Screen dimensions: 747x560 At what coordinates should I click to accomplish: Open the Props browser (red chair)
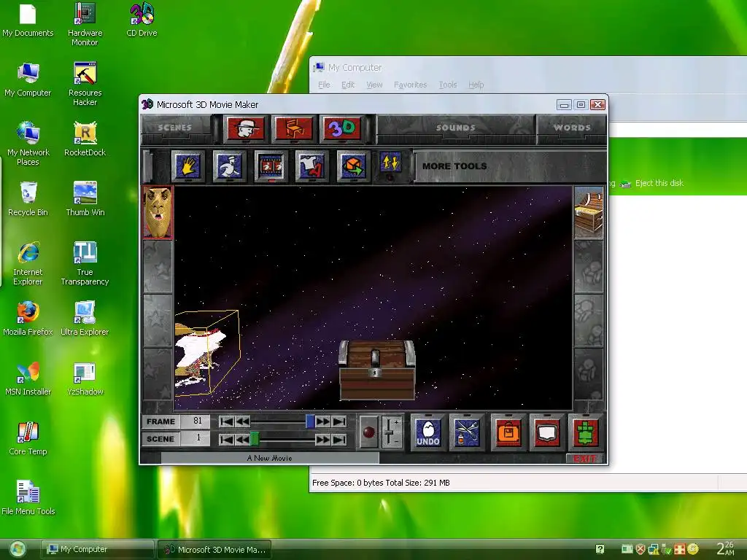[293, 128]
